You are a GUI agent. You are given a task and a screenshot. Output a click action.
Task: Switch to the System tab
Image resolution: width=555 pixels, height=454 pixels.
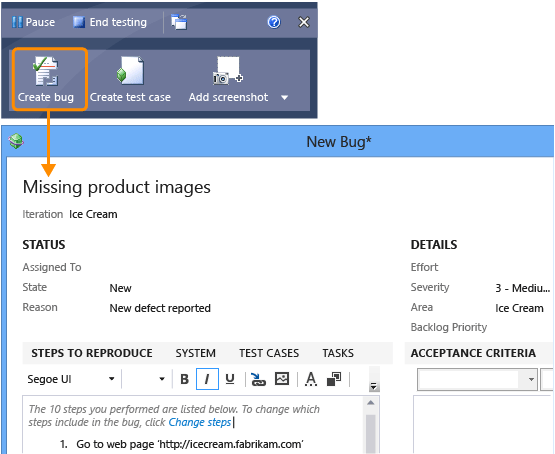tap(195, 353)
